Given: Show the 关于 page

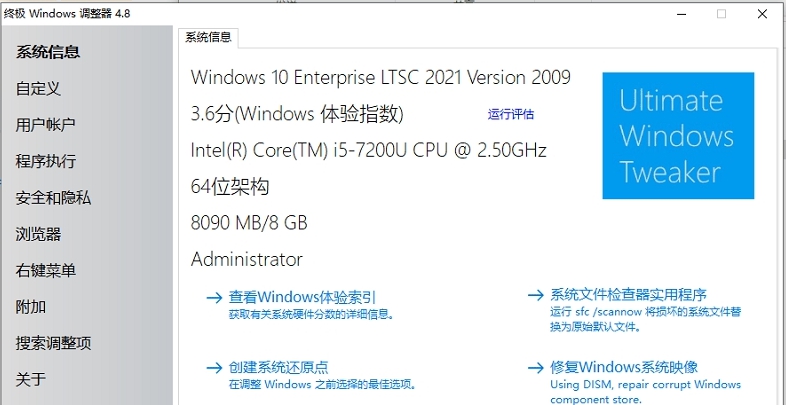Looking at the screenshot, I should [31, 379].
